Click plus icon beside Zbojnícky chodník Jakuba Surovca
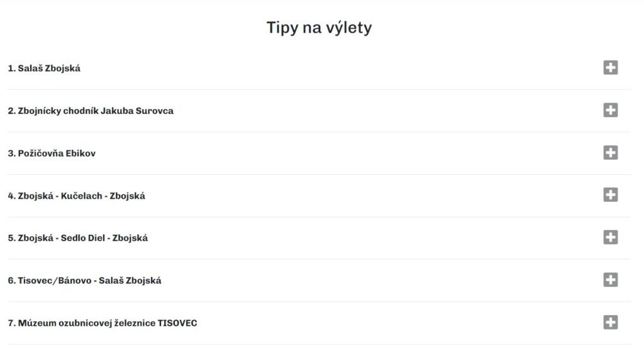Image resolution: width=644 pixels, height=349 pixels. tap(610, 110)
